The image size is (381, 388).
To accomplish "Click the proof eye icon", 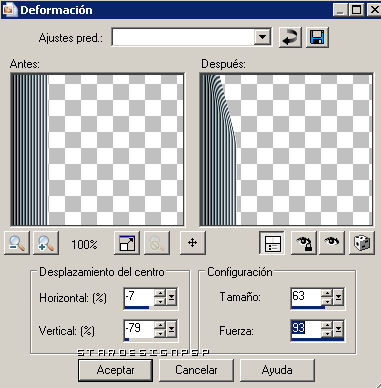I will (x=332, y=243).
